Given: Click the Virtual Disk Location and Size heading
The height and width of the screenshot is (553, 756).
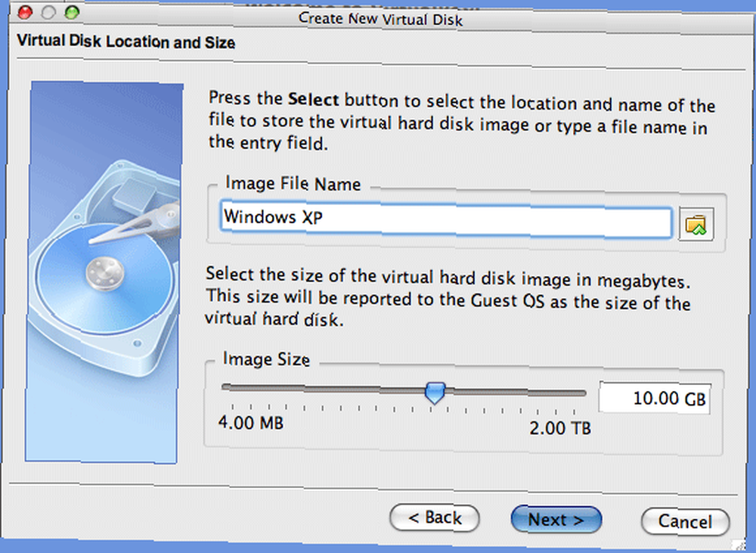Looking at the screenshot, I should (125, 42).
